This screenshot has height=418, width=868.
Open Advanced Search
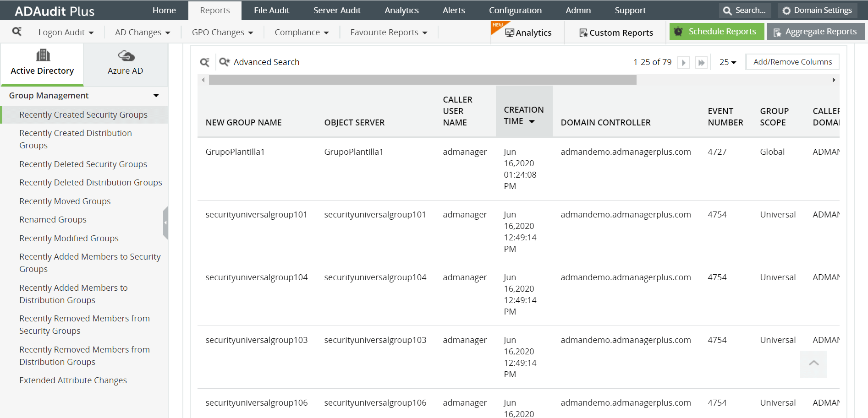pyautogui.click(x=259, y=62)
